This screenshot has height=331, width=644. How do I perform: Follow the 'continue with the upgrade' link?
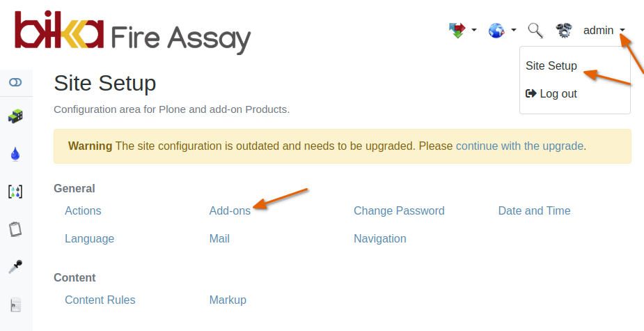[519, 146]
